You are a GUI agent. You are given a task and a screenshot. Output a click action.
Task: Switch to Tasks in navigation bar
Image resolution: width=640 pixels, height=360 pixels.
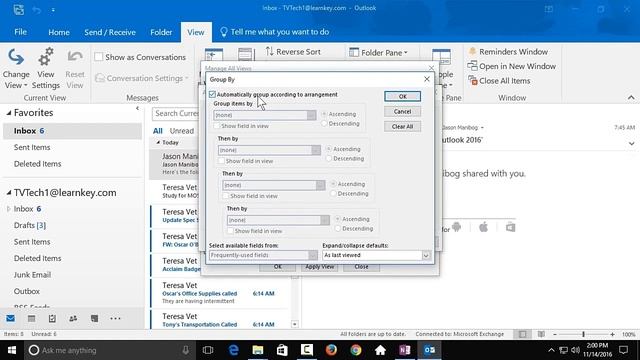coord(52,318)
